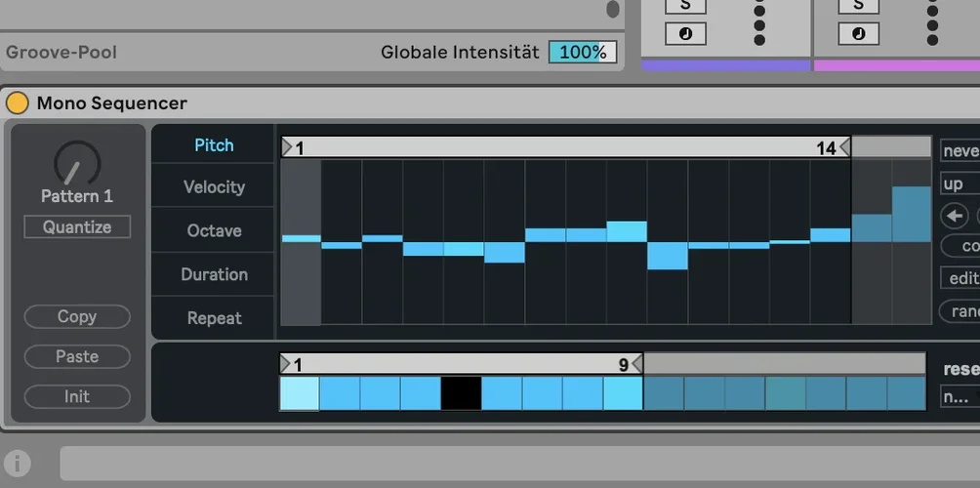Click the 'co...' button on the right
The width and height of the screenshot is (980, 488).
(960, 246)
